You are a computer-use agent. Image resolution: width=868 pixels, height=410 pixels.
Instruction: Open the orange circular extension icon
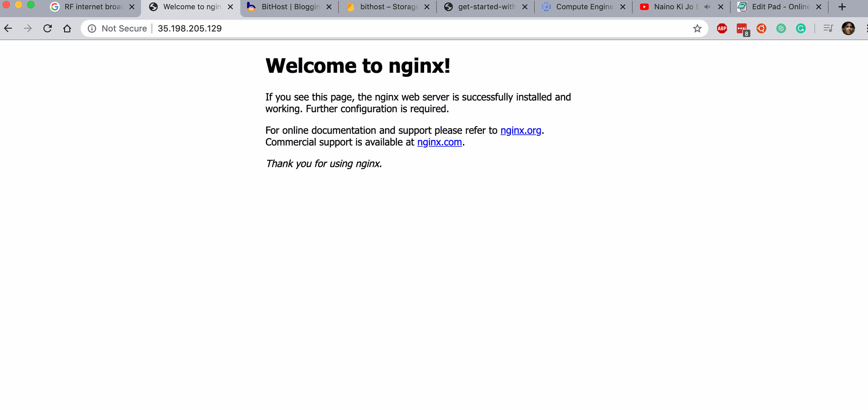point(761,29)
